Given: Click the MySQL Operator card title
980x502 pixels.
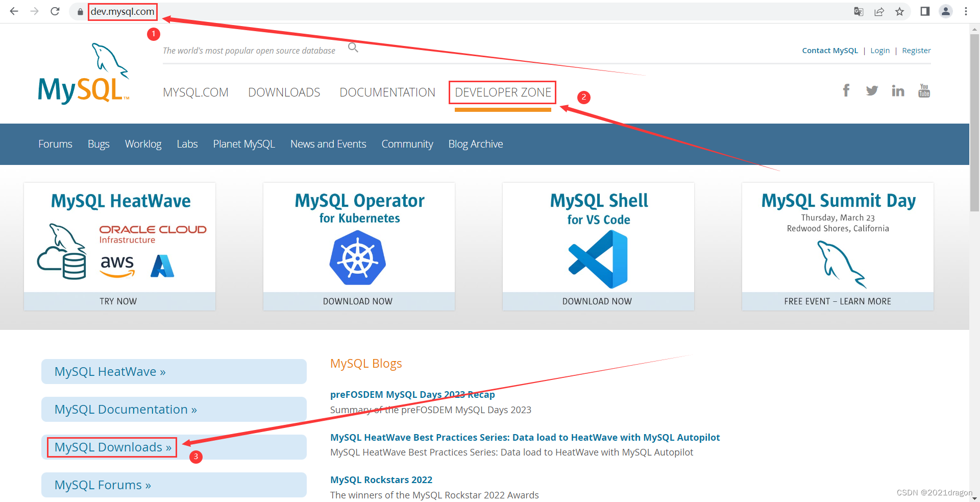Looking at the screenshot, I should pos(359,201).
